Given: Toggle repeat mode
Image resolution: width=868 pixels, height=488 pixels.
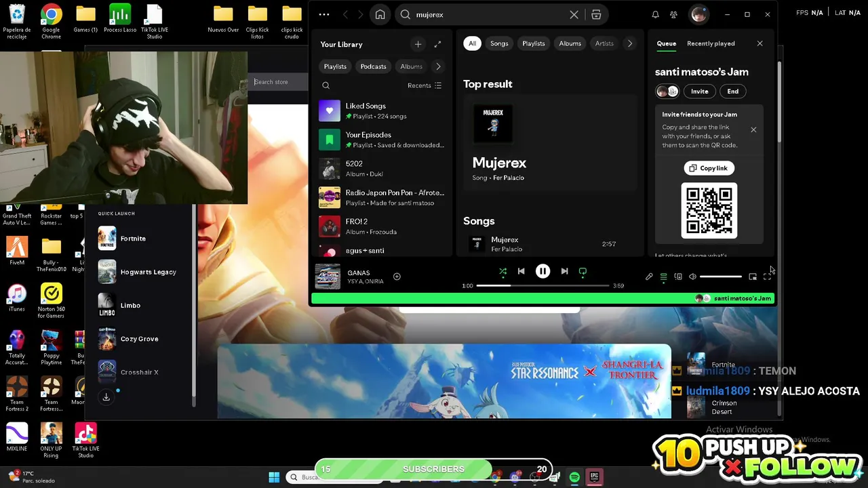Looking at the screenshot, I should click(x=583, y=271).
